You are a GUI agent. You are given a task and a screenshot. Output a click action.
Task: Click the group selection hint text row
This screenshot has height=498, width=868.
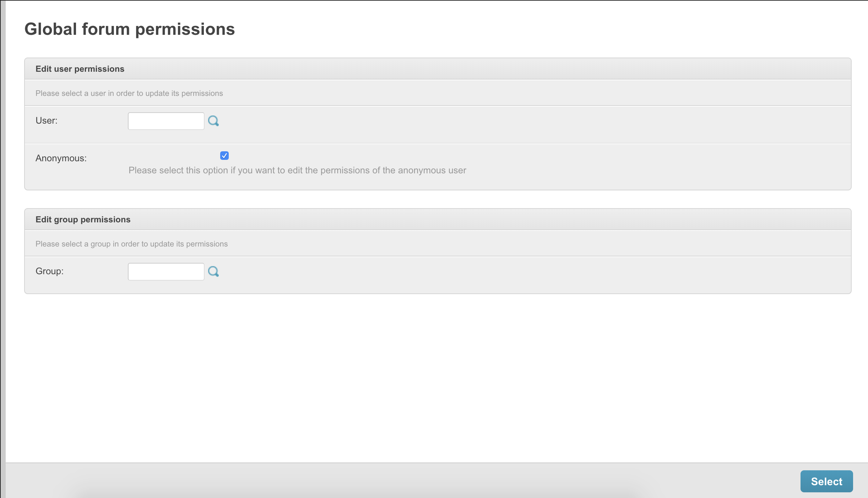click(x=131, y=244)
